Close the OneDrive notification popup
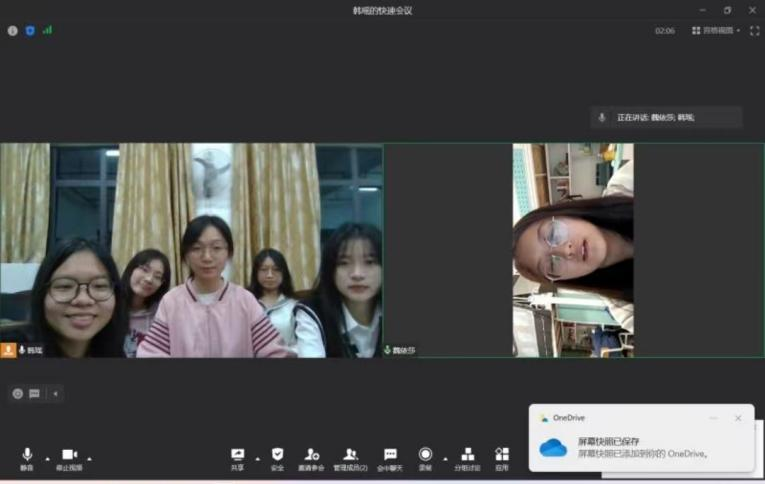The height and width of the screenshot is (484, 765). point(738,418)
